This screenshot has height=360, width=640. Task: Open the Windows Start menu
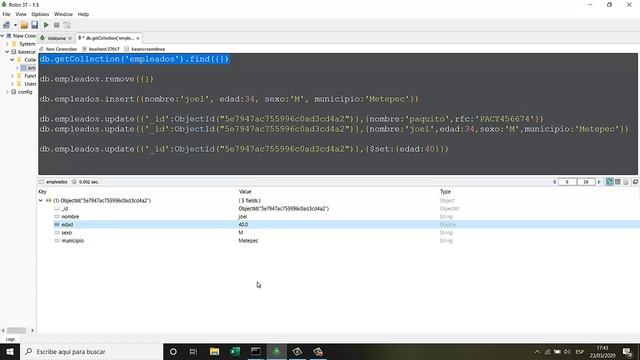tap(10, 352)
